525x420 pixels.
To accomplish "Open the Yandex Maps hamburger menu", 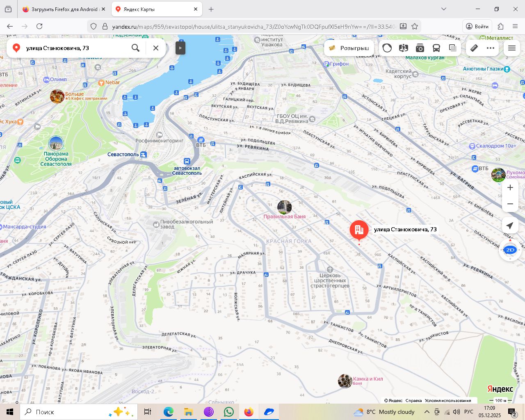I will (x=512, y=48).
